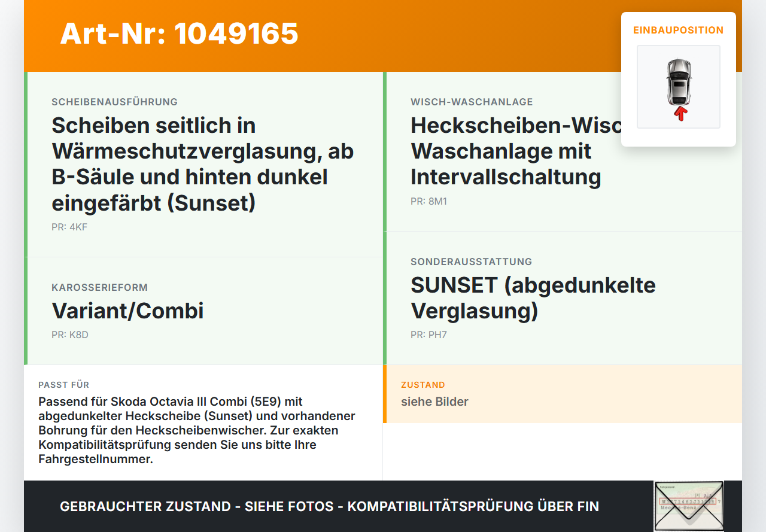Screen dimensions: 766x532
Task: Click the Heckscheiben-Wisch-Waschanlage mit Intervallschaltung text
Action: pos(516,151)
